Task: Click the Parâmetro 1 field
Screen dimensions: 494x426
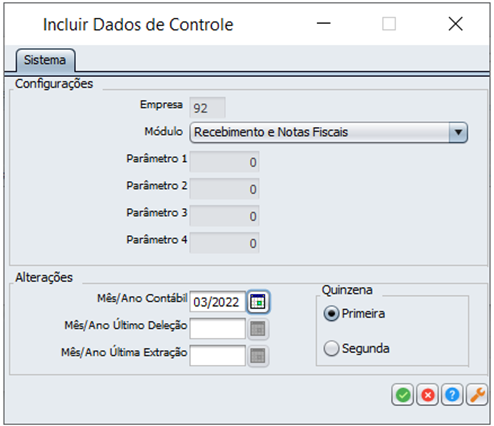Action: (224, 162)
